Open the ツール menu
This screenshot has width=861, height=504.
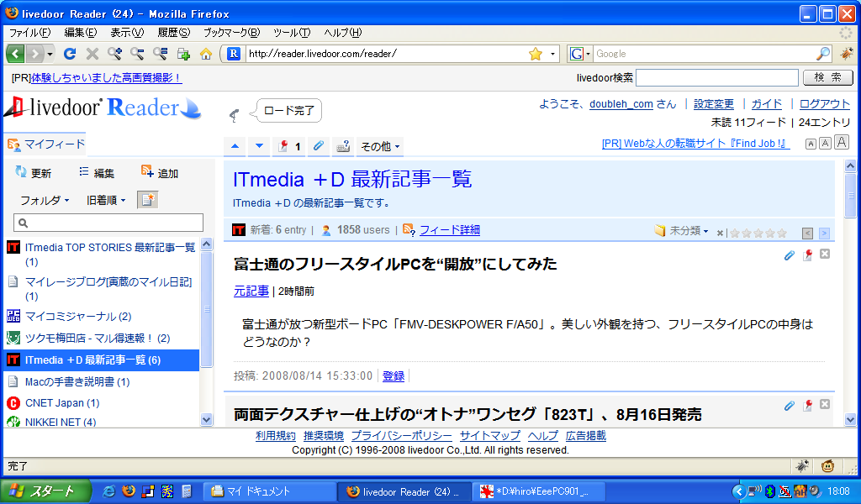[292, 33]
